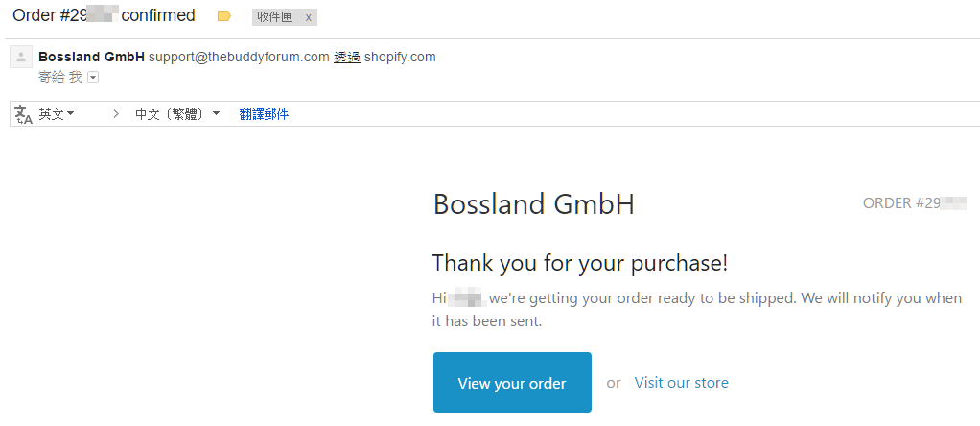
Task: Click the 透過 link in sender line
Action: click(x=346, y=57)
